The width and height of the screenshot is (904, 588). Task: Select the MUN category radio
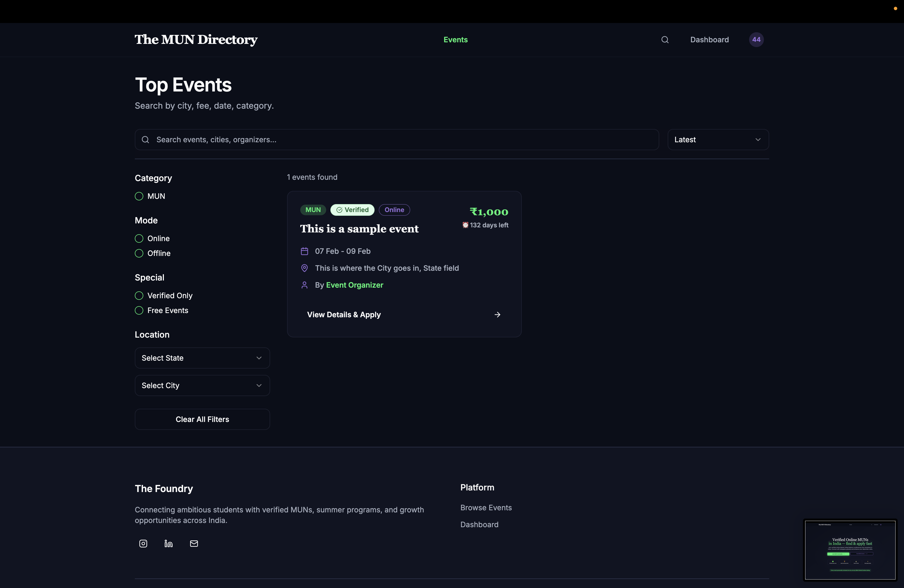(139, 196)
